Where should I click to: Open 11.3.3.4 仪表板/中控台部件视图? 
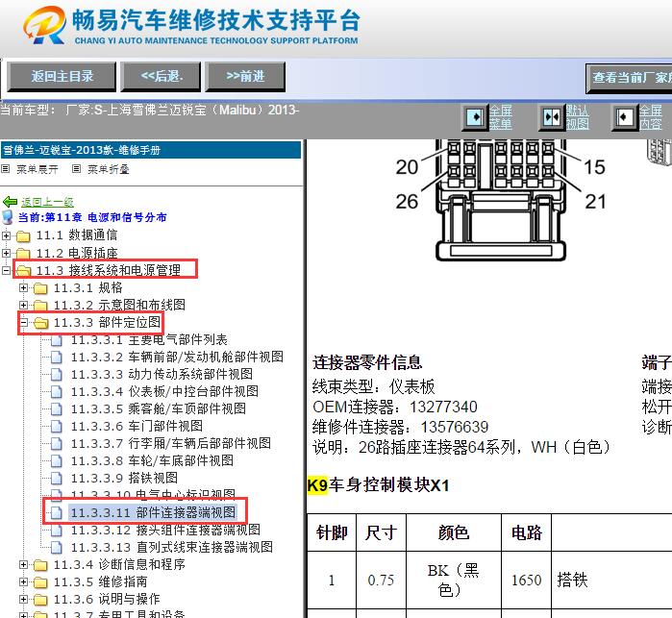pyautogui.click(x=164, y=391)
